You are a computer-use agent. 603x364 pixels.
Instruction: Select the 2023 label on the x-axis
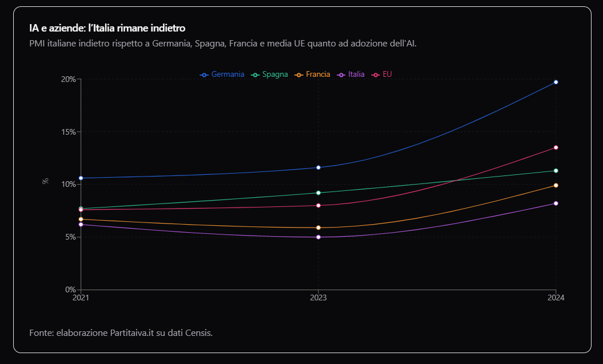(x=318, y=297)
